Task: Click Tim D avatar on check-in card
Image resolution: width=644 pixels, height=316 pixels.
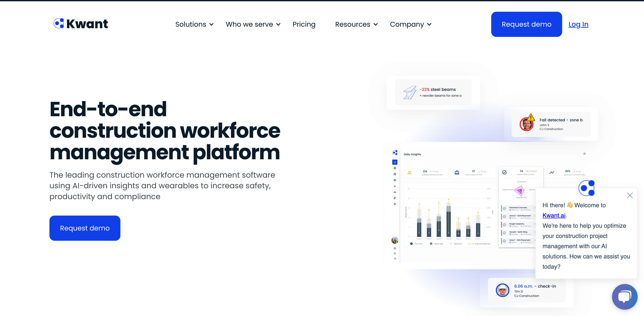Action: click(502, 290)
